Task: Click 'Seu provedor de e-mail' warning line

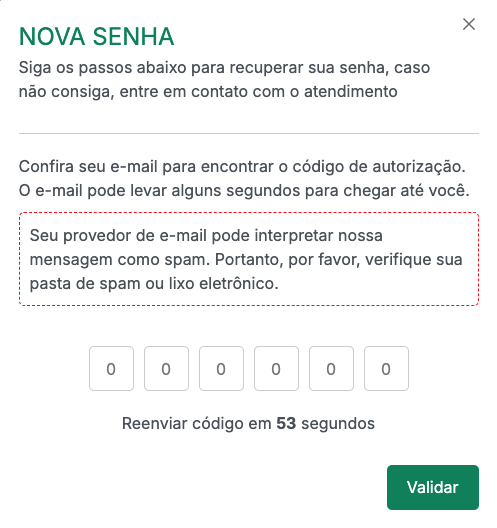Action: pos(206,235)
